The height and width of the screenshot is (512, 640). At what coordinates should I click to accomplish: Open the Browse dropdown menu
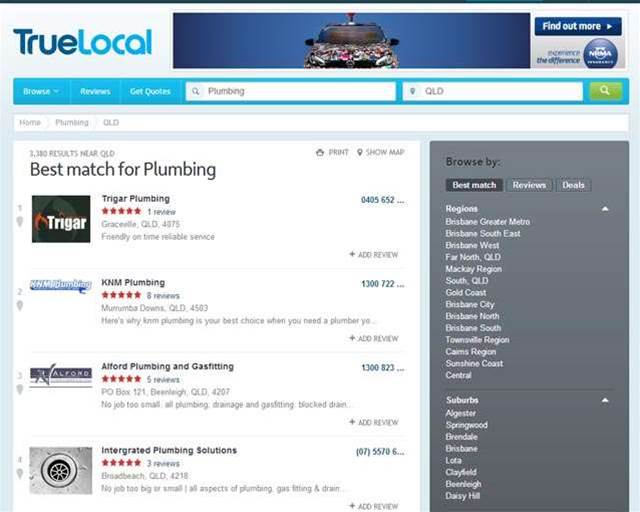pos(41,91)
